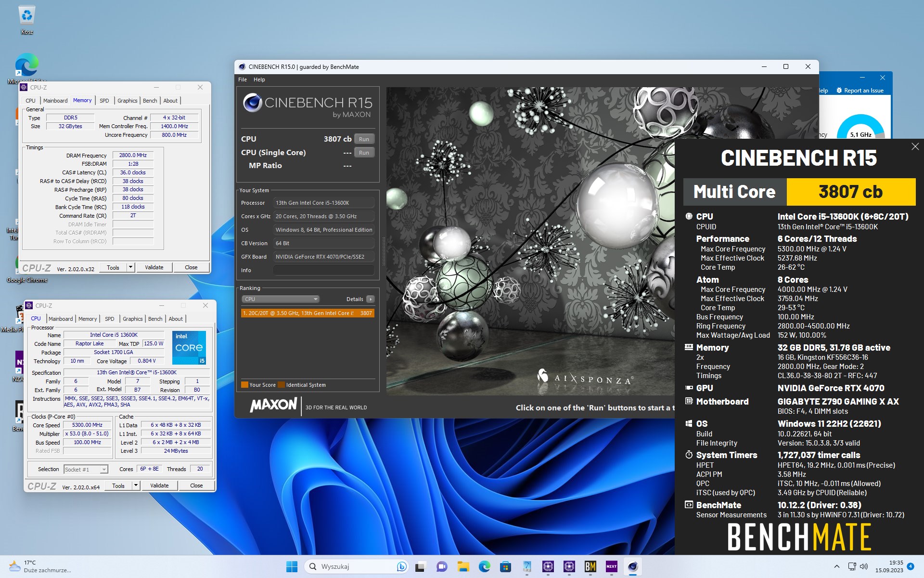Viewport: 924px width, 578px height.
Task: Show hidden system tray icons
Action: click(836, 566)
